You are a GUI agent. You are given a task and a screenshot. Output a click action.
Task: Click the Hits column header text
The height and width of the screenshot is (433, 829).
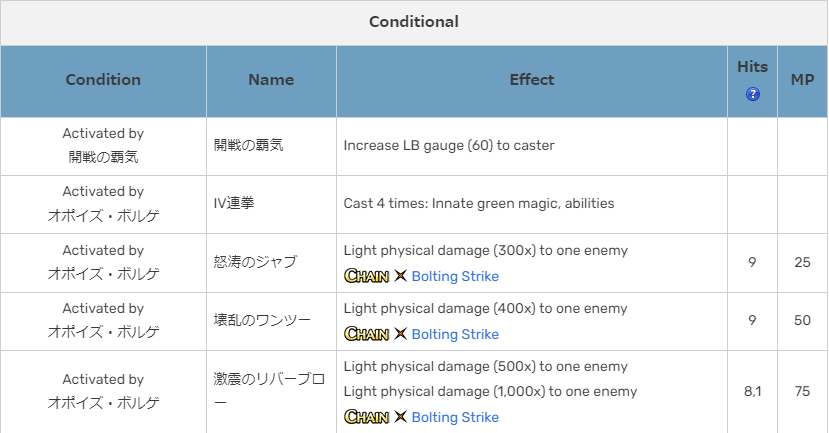point(752,67)
